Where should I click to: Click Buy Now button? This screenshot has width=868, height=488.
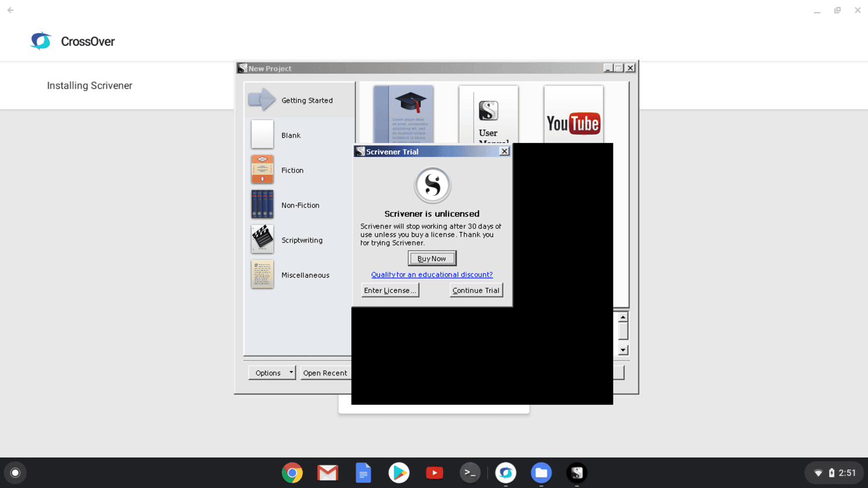click(x=432, y=258)
